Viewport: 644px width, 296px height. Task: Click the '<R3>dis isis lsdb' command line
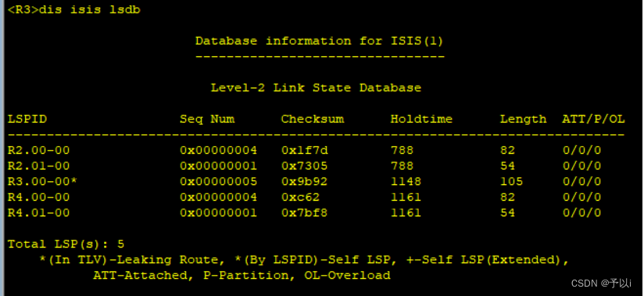[x=74, y=9]
